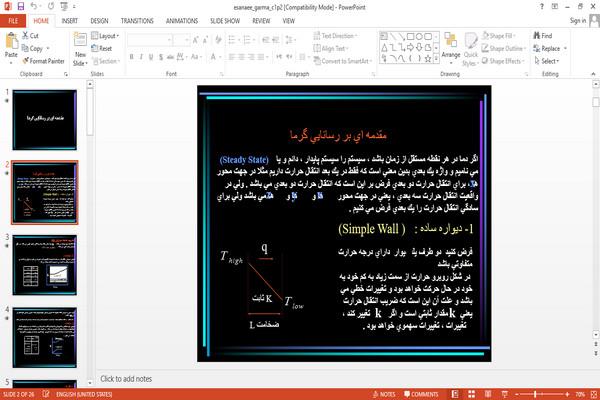Image resolution: width=600 pixels, height=400 pixels.
Task: Fit slide to current window
Action: coord(594,394)
